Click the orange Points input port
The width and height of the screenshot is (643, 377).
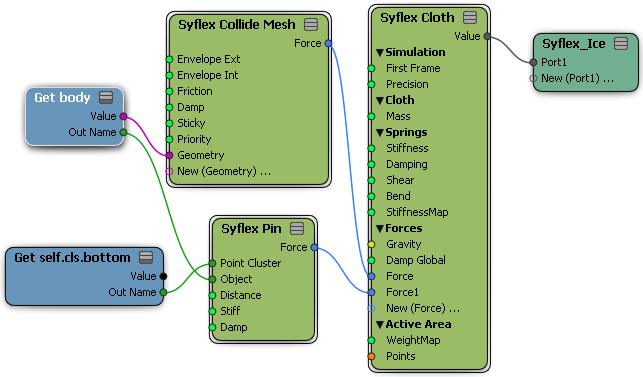(372, 356)
